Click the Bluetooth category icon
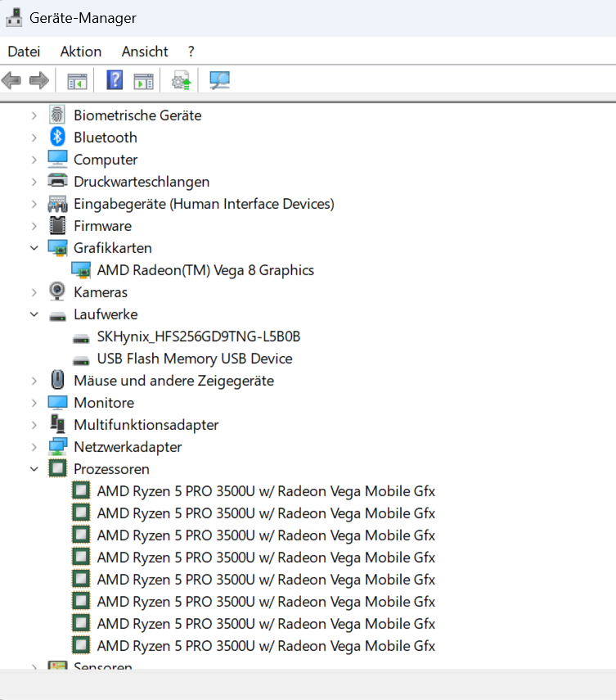Viewport: 616px width, 700px height. click(57, 137)
